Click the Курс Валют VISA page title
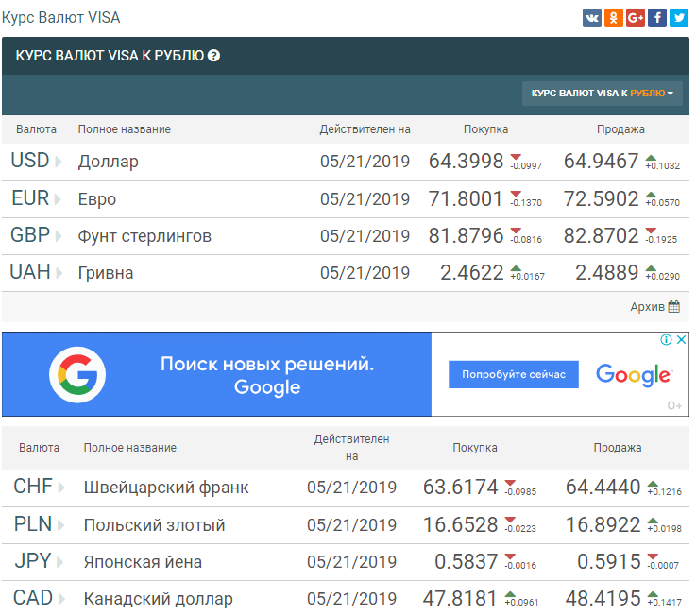Image resolution: width=696 pixels, height=616 pixels. (x=60, y=18)
